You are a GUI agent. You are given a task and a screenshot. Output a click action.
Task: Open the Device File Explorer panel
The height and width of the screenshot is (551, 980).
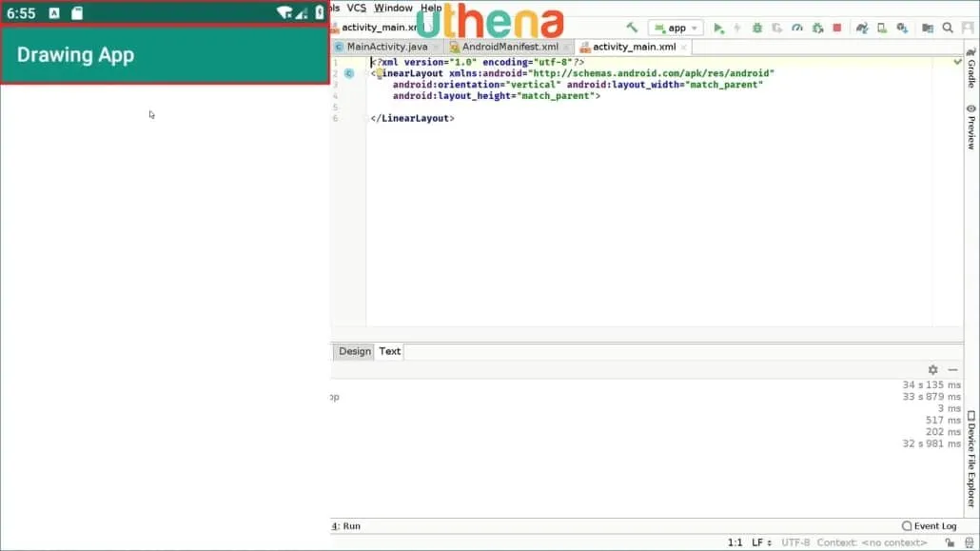[971, 459]
